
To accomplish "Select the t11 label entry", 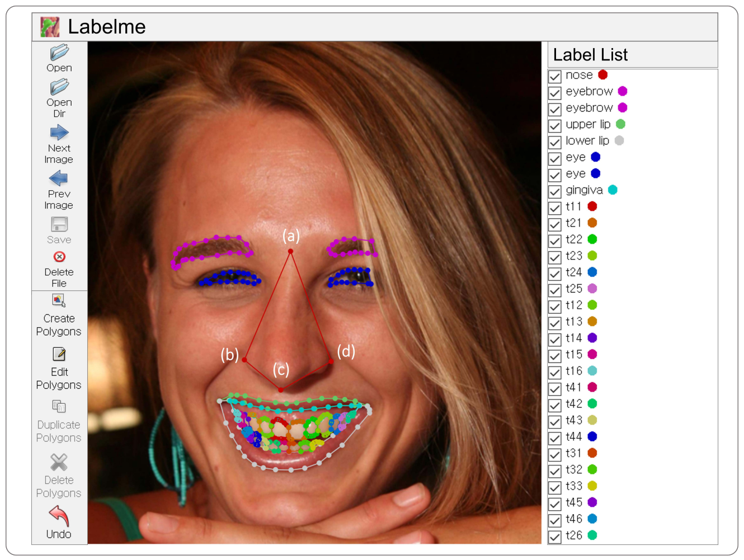I will pyautogui.click(x=573, y=207).
